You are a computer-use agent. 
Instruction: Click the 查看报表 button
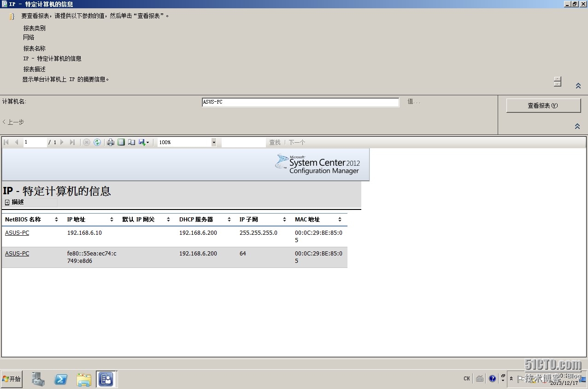point(543,105)
